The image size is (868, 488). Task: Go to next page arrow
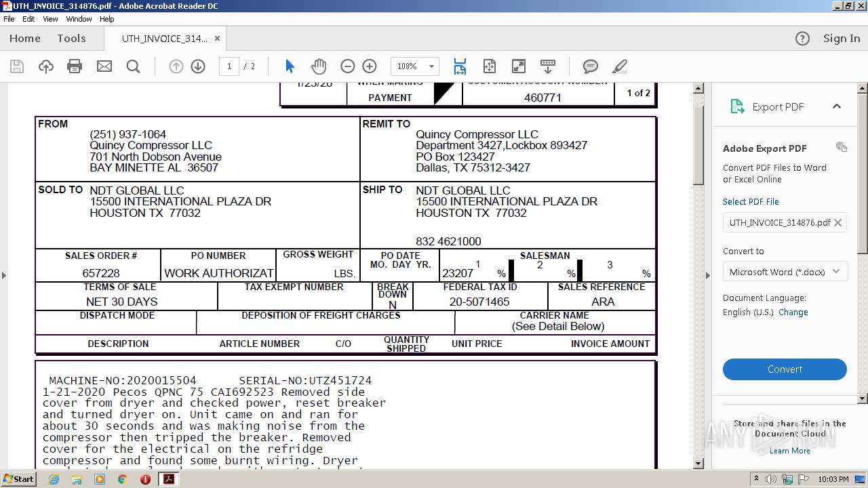[198, 66]
